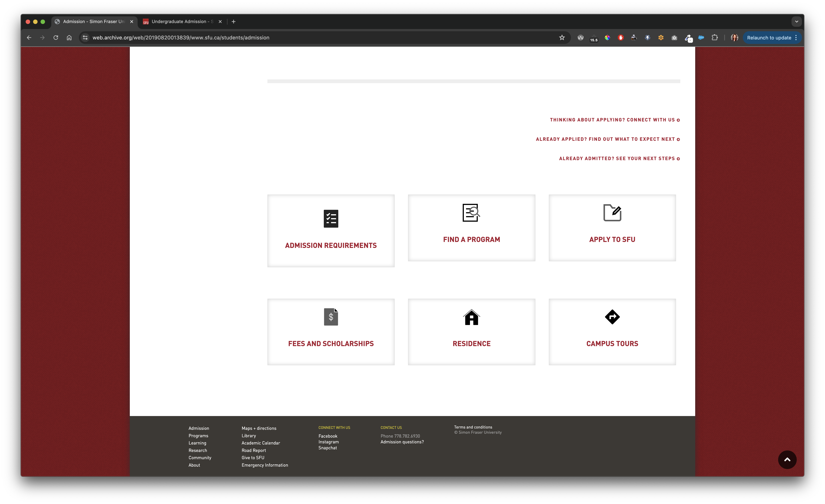
Task: Click the Apply to SFU pencil icon
Action: click(x=612, y=213)
